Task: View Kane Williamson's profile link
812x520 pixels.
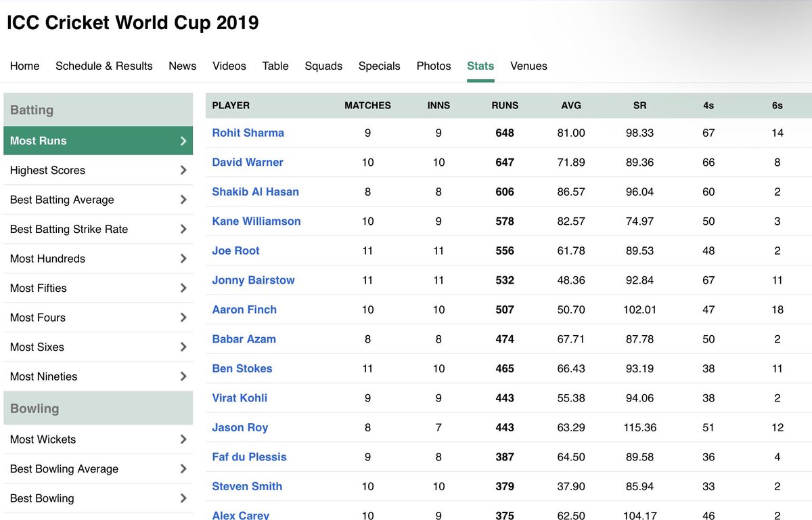Action: (x=256, y=221)
